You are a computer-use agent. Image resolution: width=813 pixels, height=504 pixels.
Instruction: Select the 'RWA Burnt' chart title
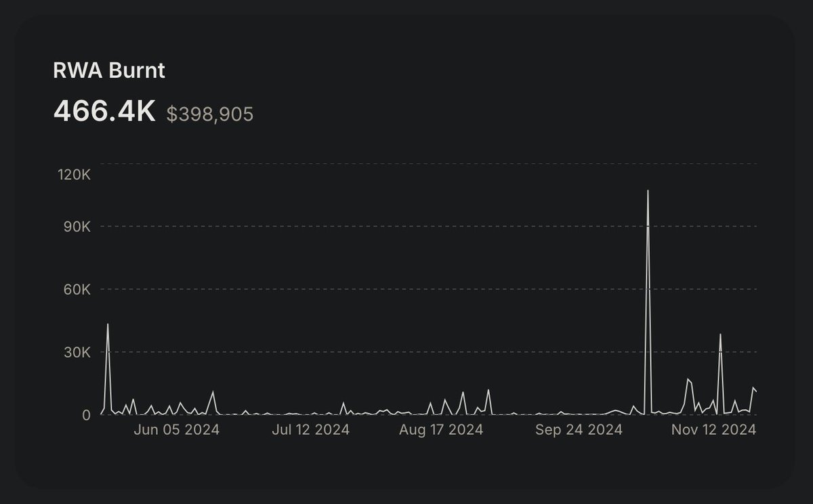pos(109,70)
